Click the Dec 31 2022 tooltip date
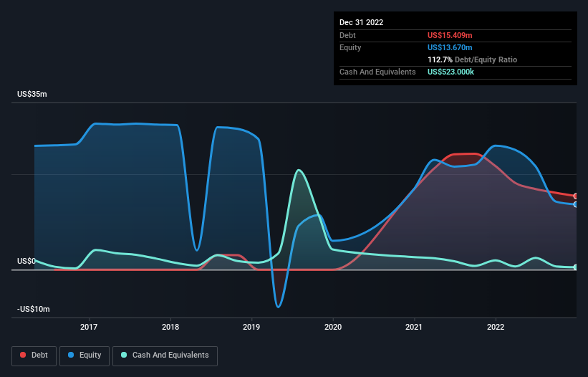Screen dimensions: 588x377 [x=361, y=22]
